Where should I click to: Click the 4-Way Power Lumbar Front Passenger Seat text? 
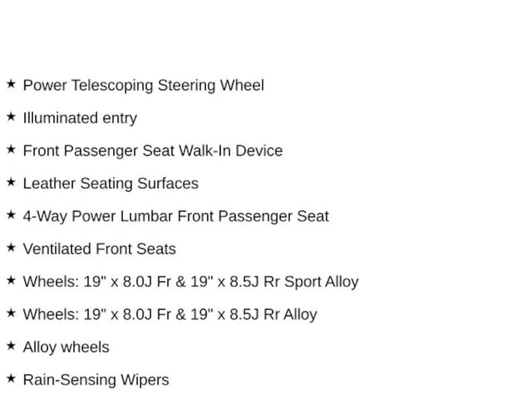click(x=176, y=216)
